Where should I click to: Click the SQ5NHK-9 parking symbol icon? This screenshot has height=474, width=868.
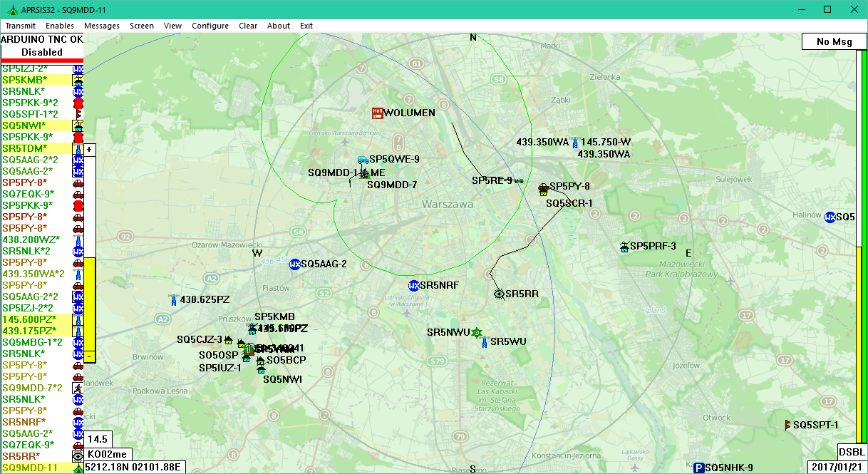point(699,468)
